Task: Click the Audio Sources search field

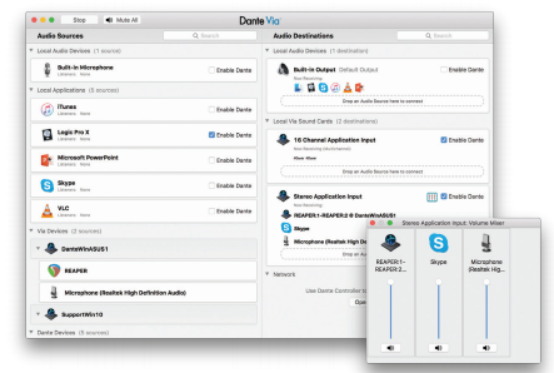Action: (x=210, y=36)
